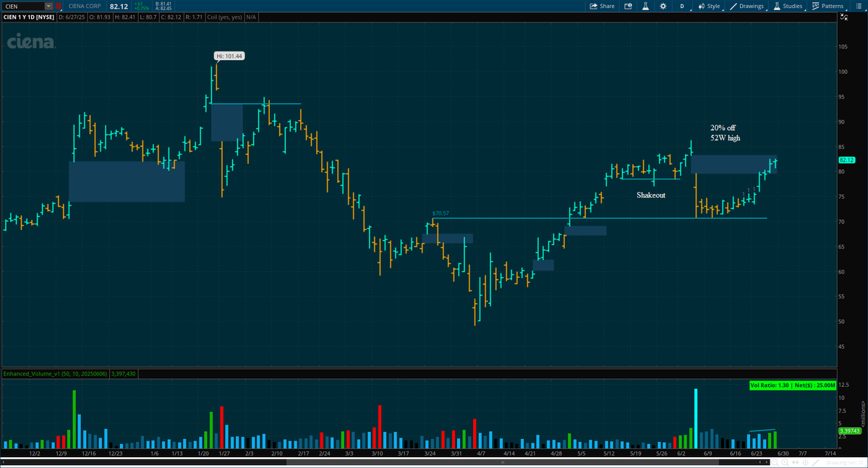Click the 3,397,430 volume value label
Image resolution: width=868 pixels, height=468 pixels.
click(122, 374)
